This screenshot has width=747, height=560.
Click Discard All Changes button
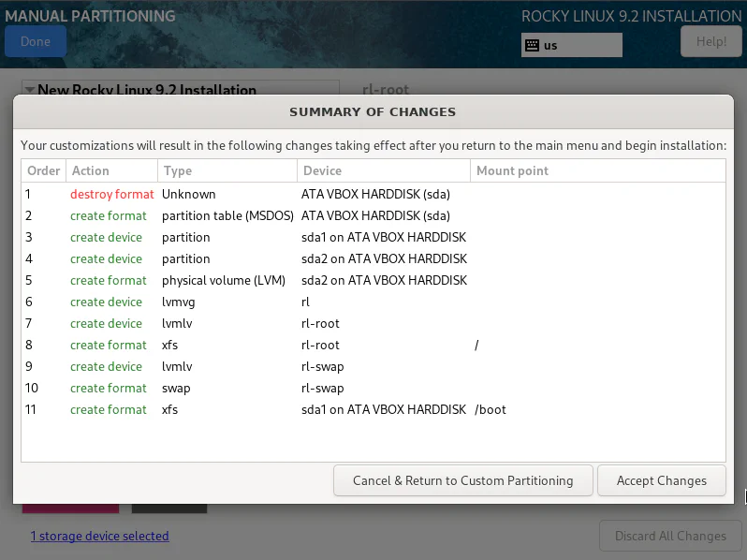pos(670,536)
